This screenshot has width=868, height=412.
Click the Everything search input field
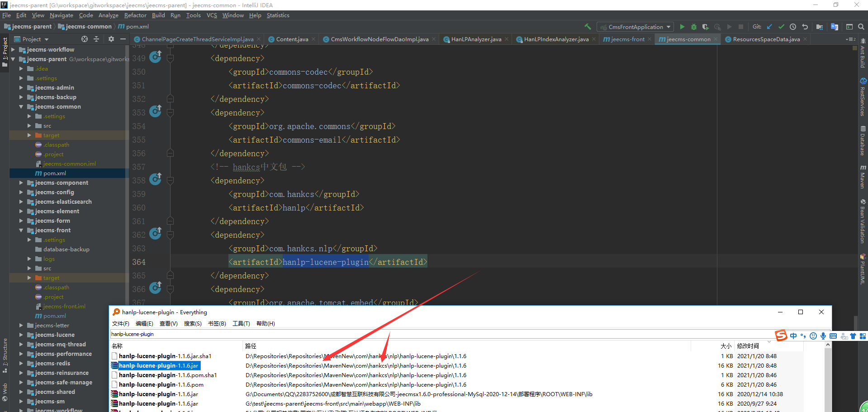click(407, 334)
